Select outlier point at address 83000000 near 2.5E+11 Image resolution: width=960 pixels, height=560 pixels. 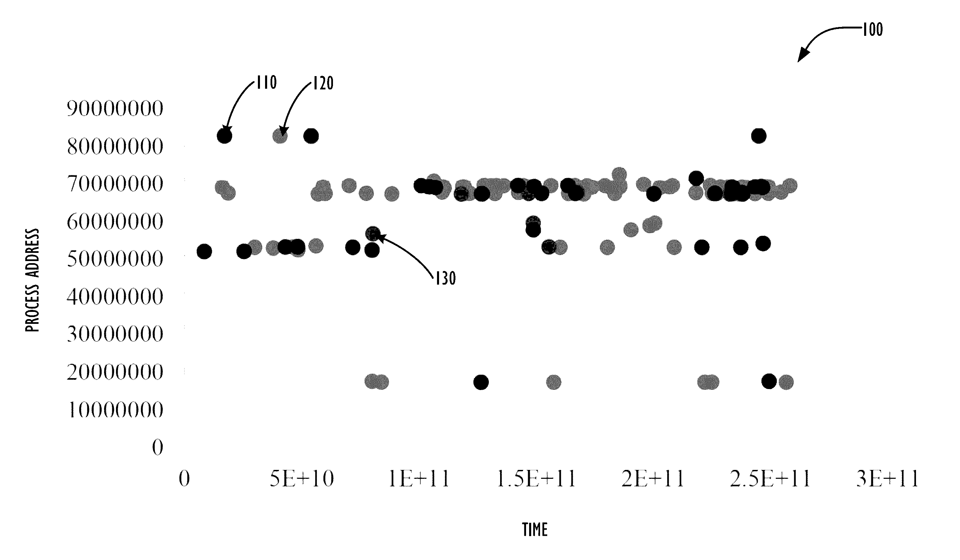[758, 135]
